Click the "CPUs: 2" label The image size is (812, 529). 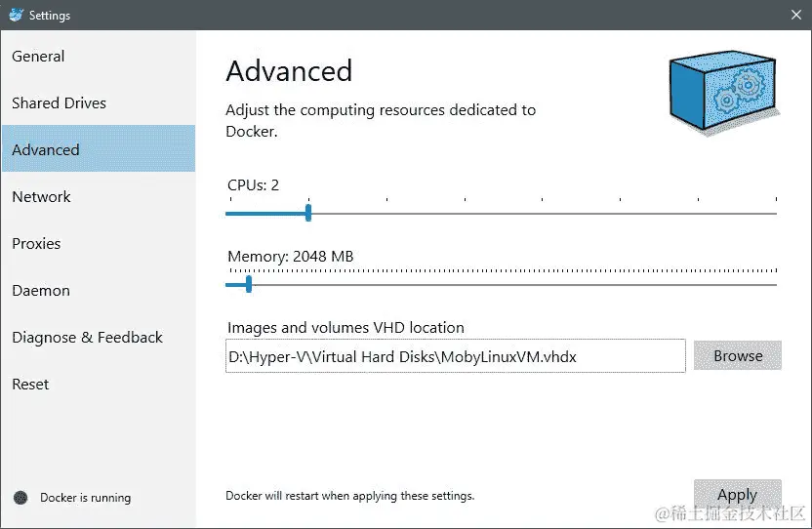point(253,184)
